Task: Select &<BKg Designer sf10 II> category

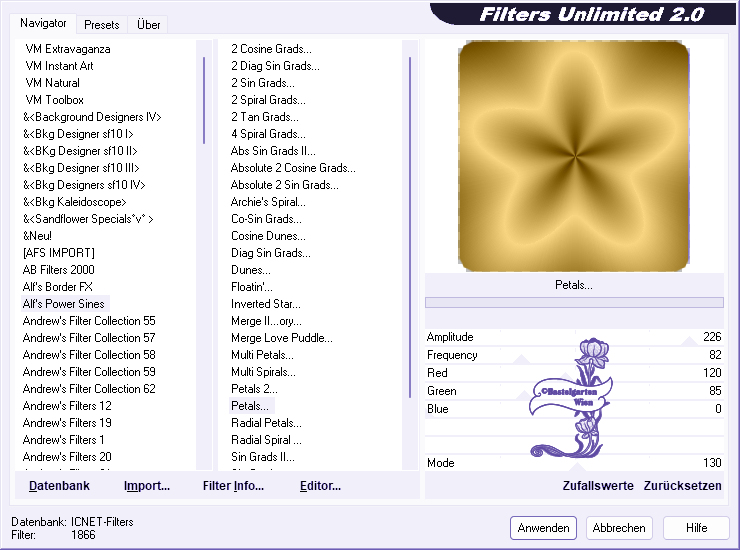Action: (80, 151)
